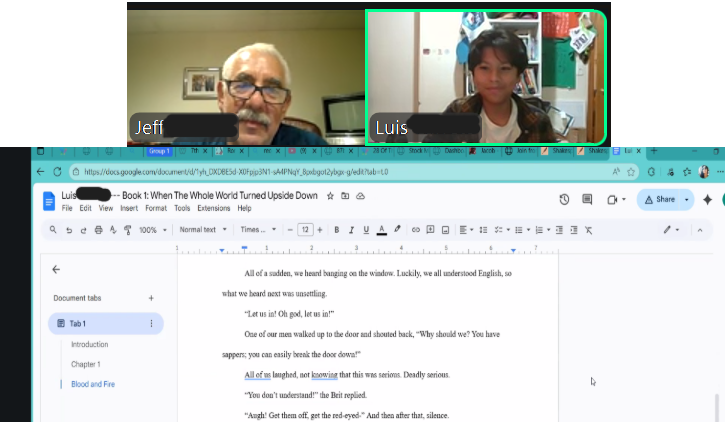Toggle underline formatting
Screen dimensions: 725x422
366,230
